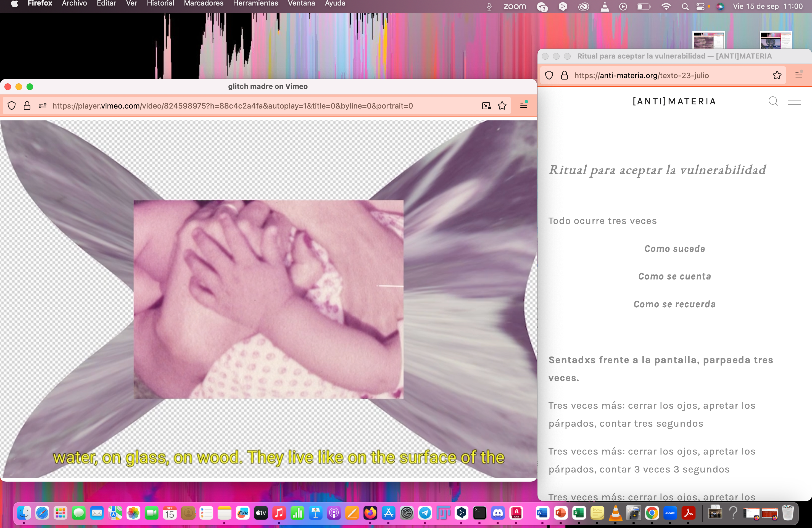
Task: Open site permissions icon in the Vimeo address bar
Action: pos(42,106)
